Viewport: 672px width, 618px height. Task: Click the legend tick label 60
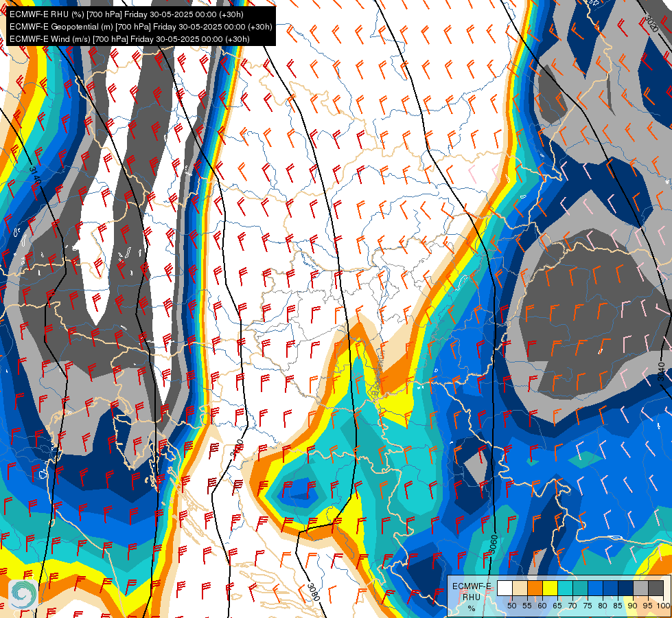542,606
